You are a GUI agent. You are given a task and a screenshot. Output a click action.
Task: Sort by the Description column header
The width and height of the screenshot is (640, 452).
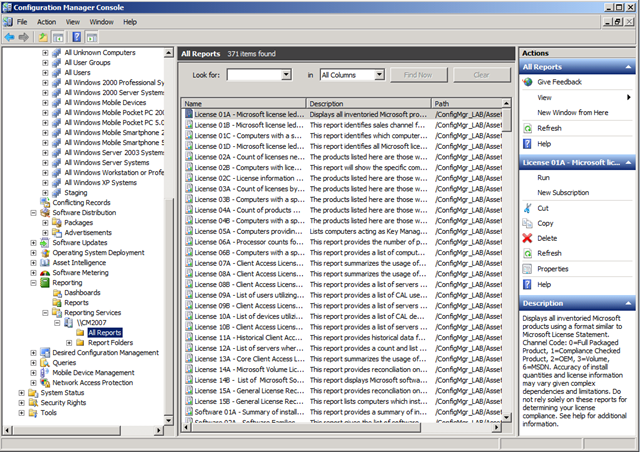click(368, 103)
